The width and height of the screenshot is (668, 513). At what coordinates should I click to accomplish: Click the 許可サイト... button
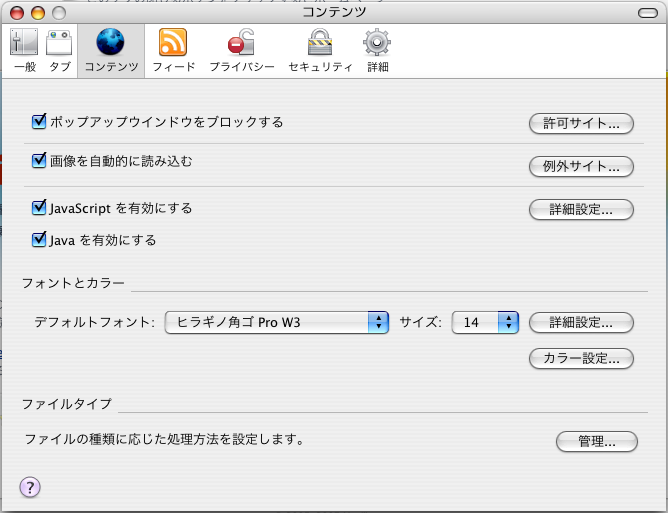[581, 124]
